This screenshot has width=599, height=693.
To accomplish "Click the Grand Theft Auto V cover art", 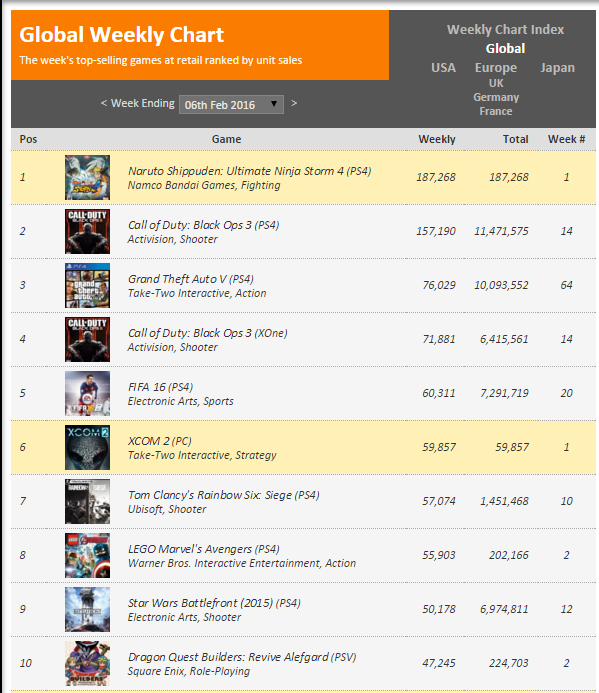I will click(88, 286).
